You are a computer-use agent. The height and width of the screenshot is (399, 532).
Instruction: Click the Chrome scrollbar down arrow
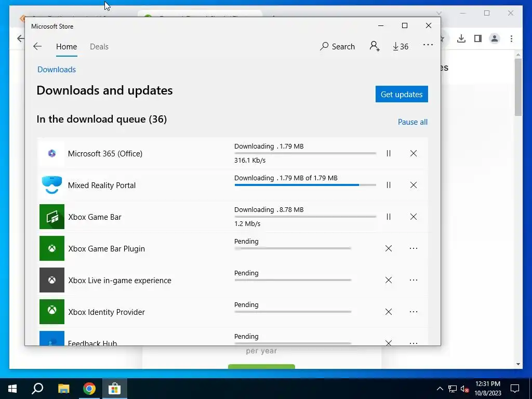click(x=518, y=364)
